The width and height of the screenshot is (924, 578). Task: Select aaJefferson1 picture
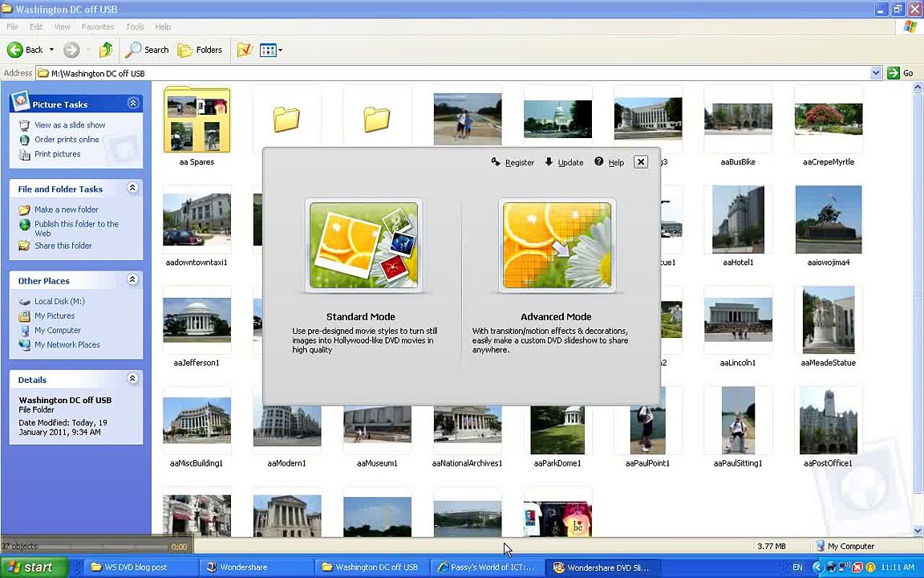point(197,320)
